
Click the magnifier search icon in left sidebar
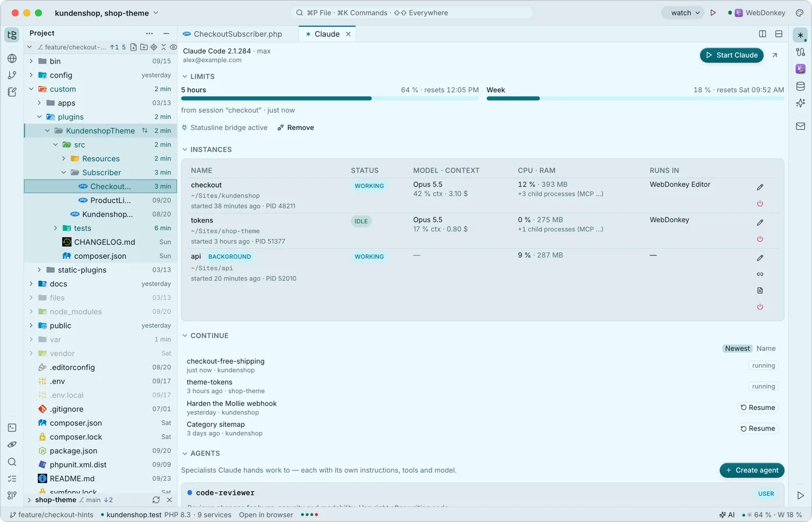(12, 462)
